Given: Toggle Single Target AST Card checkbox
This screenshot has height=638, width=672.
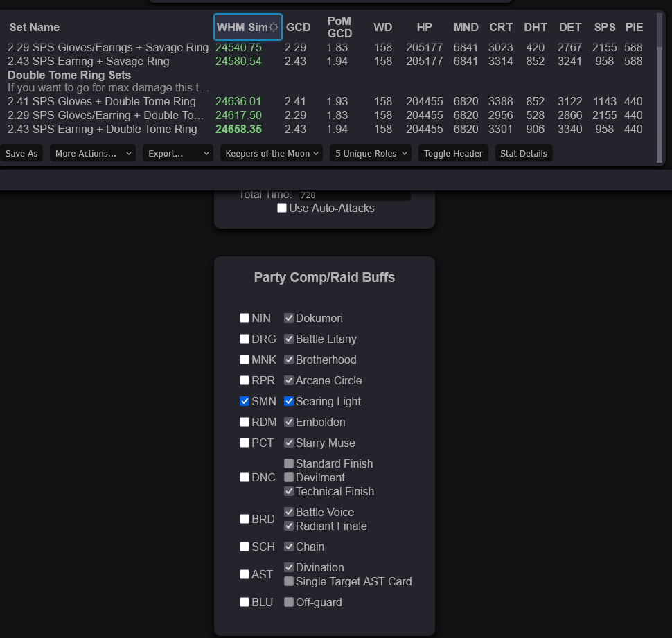Looking at the screenshot, I should (x=289, y=581).
